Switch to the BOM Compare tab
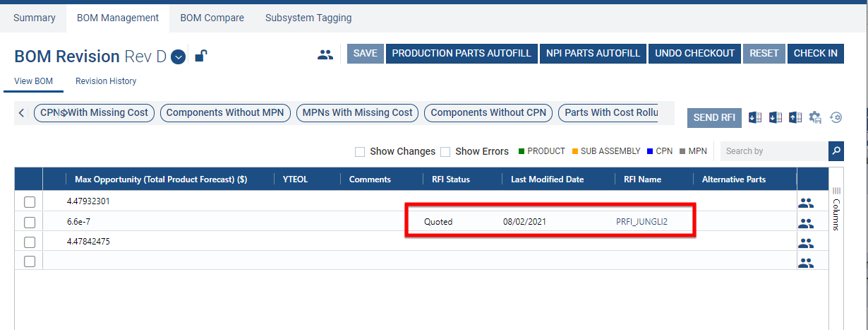 [212, 18]
